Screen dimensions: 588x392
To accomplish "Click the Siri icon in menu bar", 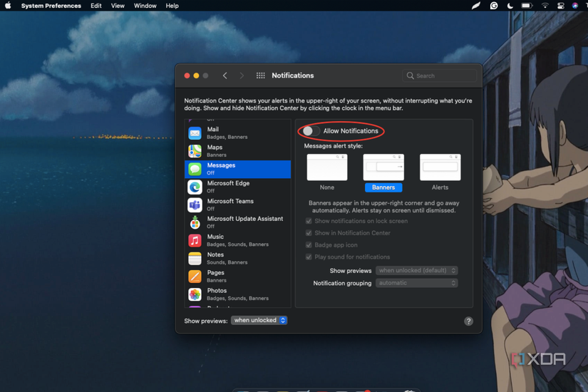I will pyautogui.click(x=575, y=6).
